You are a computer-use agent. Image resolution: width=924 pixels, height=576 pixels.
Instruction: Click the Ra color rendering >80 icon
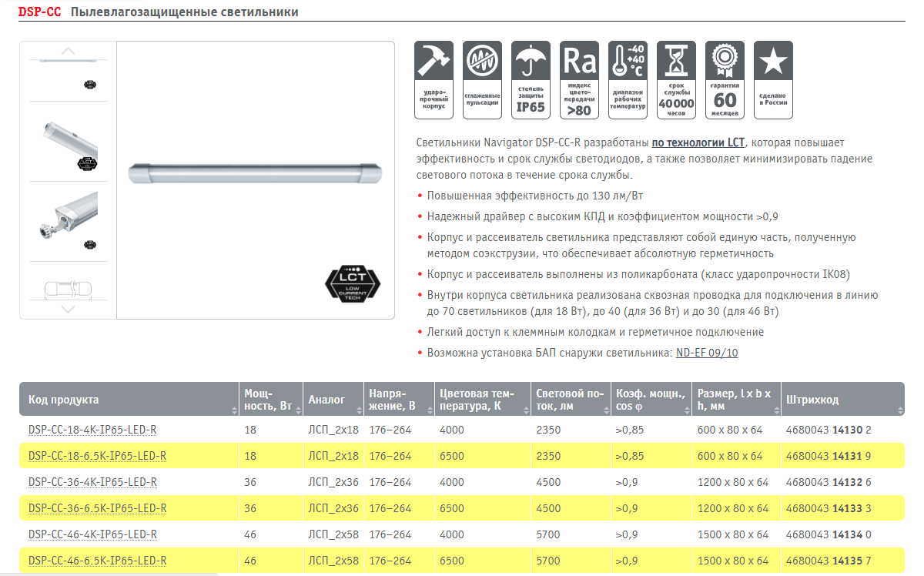(580, 80)
